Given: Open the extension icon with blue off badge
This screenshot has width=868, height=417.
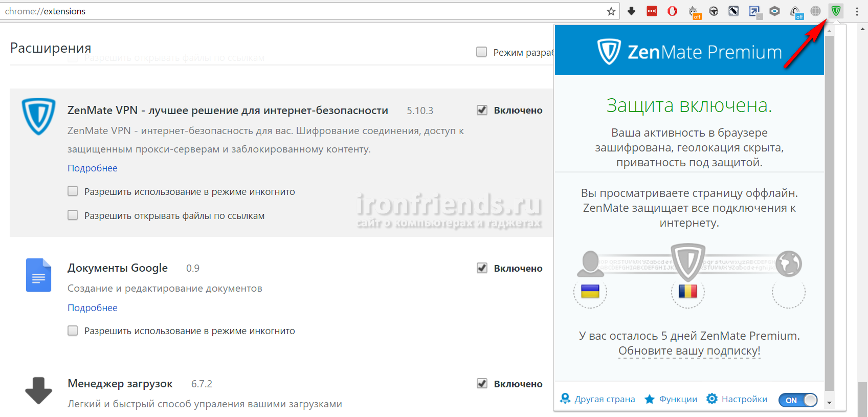Looking at the screenshot, I should click(x=796, y=12).
